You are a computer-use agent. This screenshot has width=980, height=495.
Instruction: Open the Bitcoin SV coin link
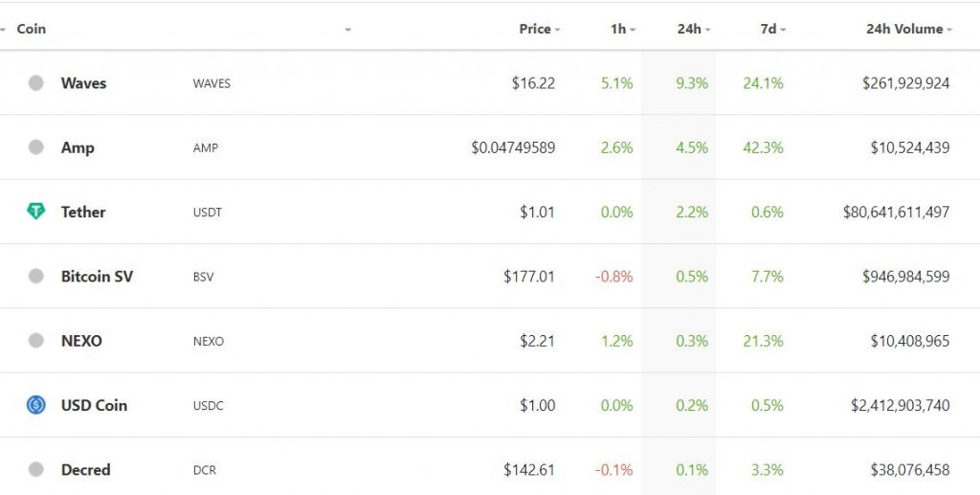(97, 277)
